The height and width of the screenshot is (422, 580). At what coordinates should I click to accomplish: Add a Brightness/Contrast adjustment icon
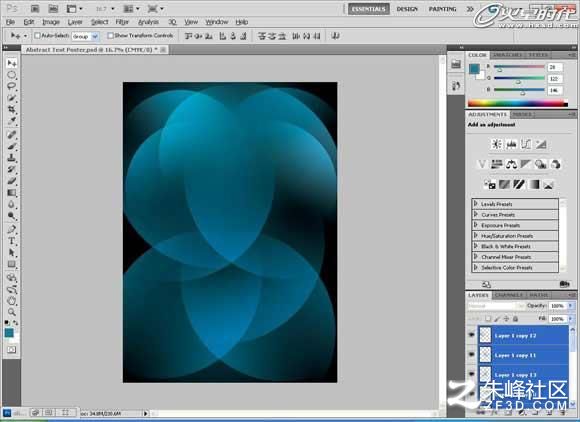click(x=496, y=144)
